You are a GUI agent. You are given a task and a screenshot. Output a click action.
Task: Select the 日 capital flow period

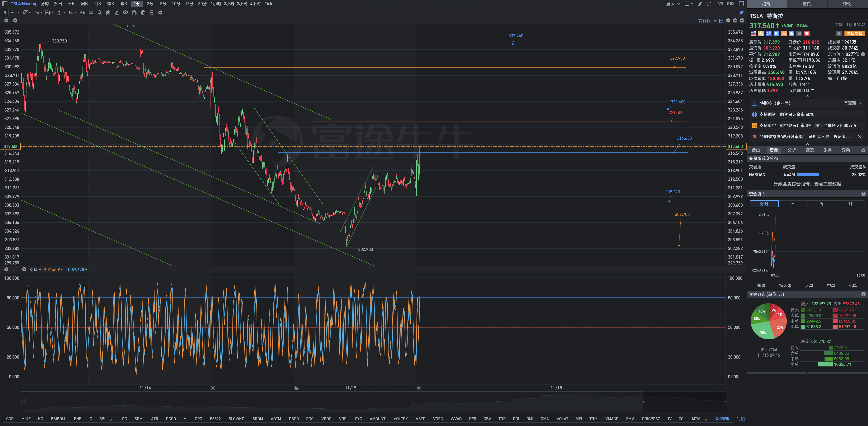point(793,203)
